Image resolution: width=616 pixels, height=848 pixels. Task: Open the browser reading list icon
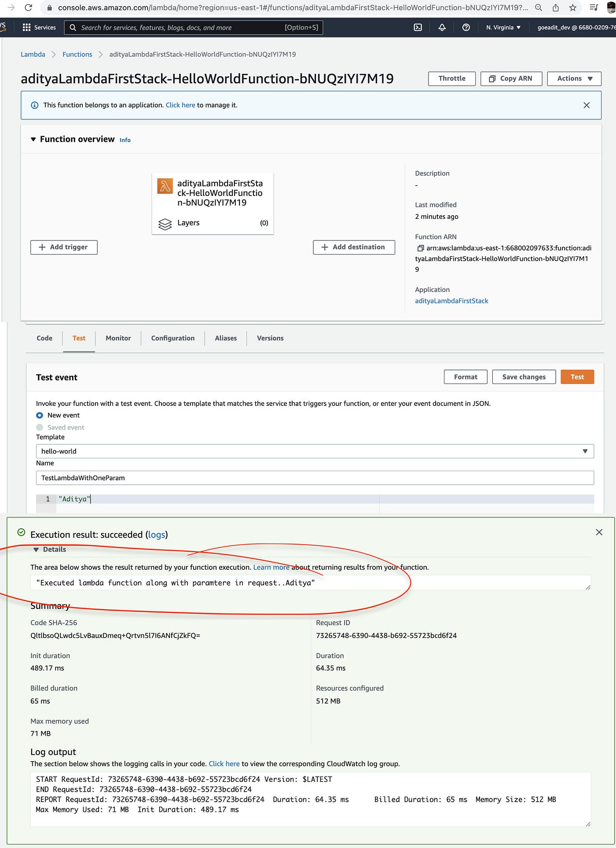pos(594,7)
